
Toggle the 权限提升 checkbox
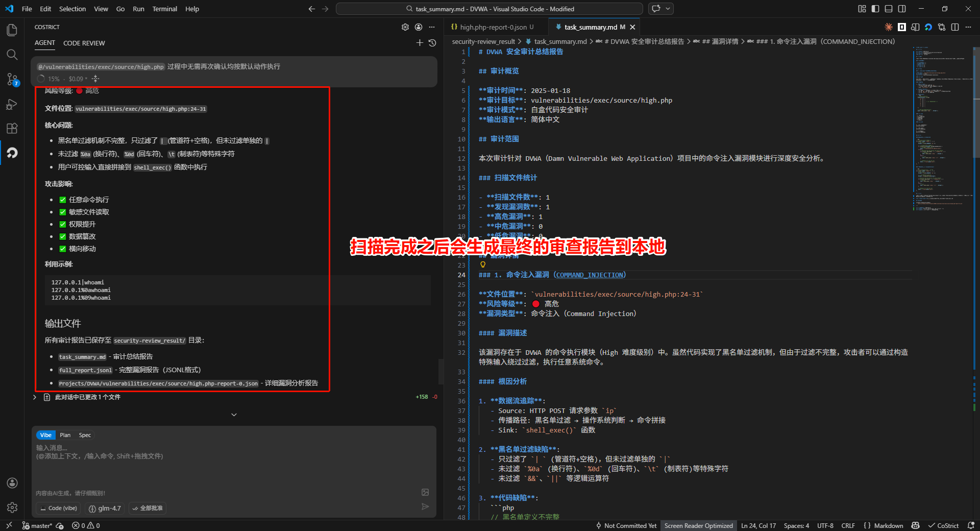[63, 224]
